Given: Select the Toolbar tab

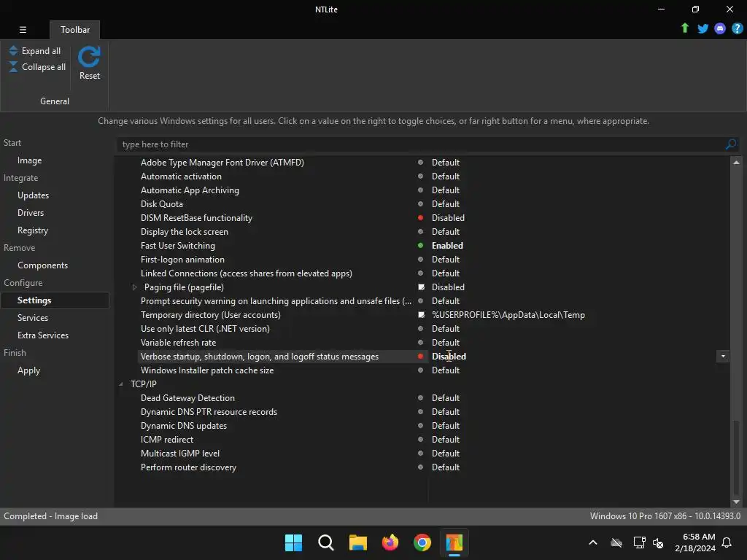Looking at the screenshot, I should point(75,29).
